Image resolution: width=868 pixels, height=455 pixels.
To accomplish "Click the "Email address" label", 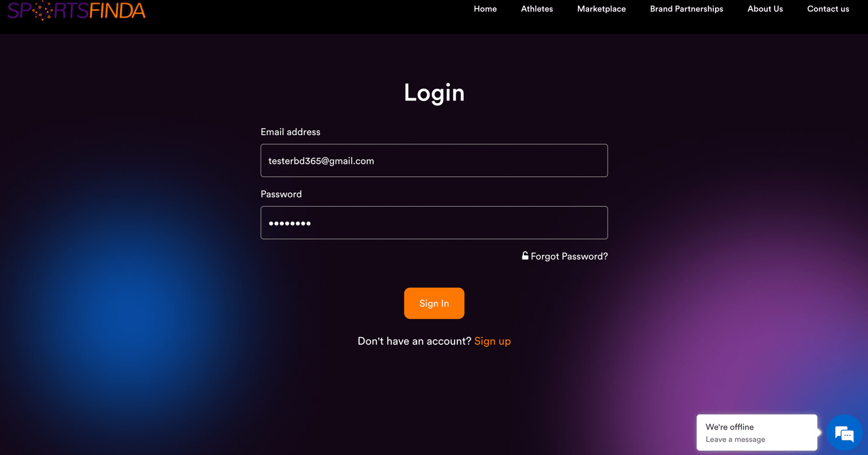I will [290, 132].
